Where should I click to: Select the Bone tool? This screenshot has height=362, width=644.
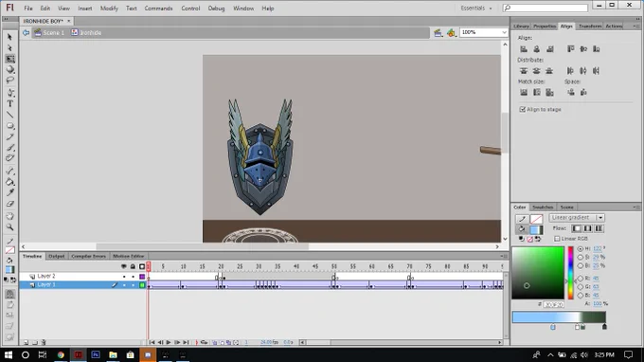tap(9, 171)
